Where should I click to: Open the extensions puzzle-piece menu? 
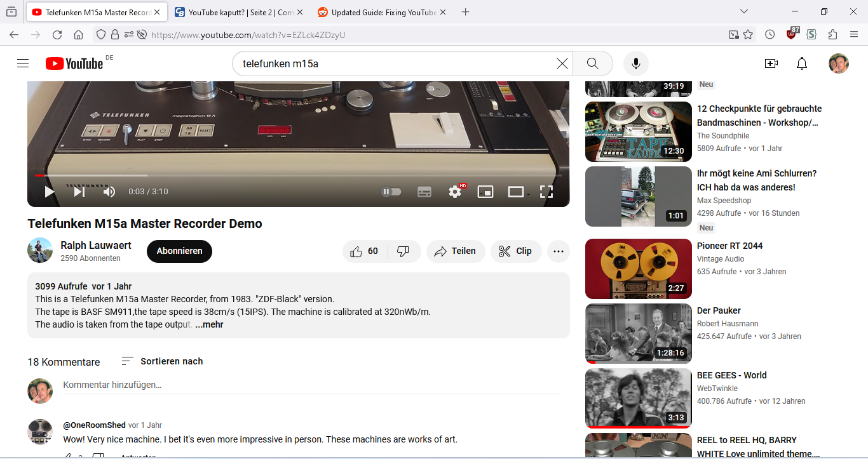click(832, 35)
